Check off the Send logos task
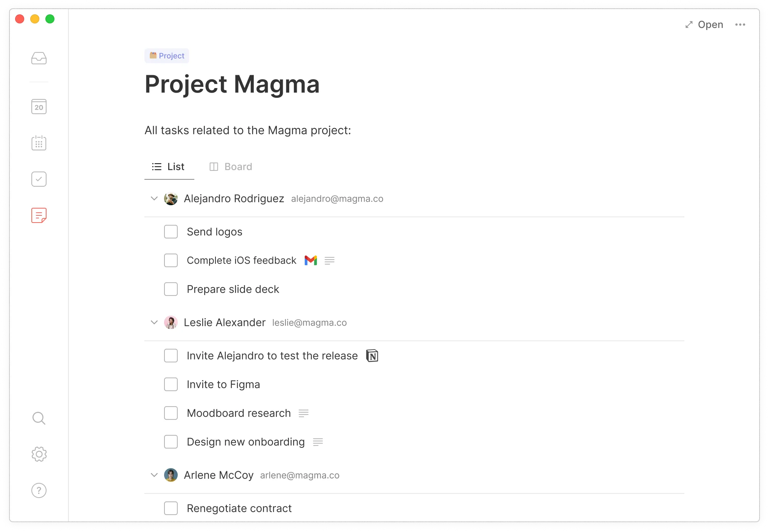 coord(171,232)
